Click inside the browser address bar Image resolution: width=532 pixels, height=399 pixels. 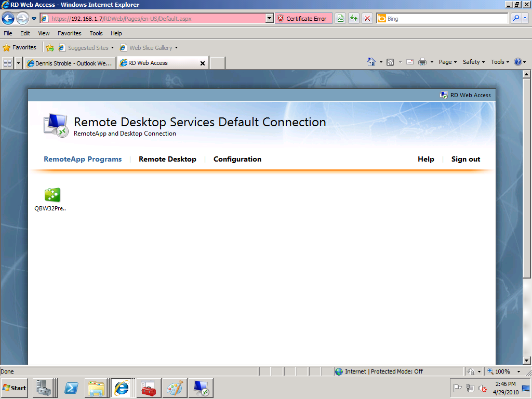[156, 18]
